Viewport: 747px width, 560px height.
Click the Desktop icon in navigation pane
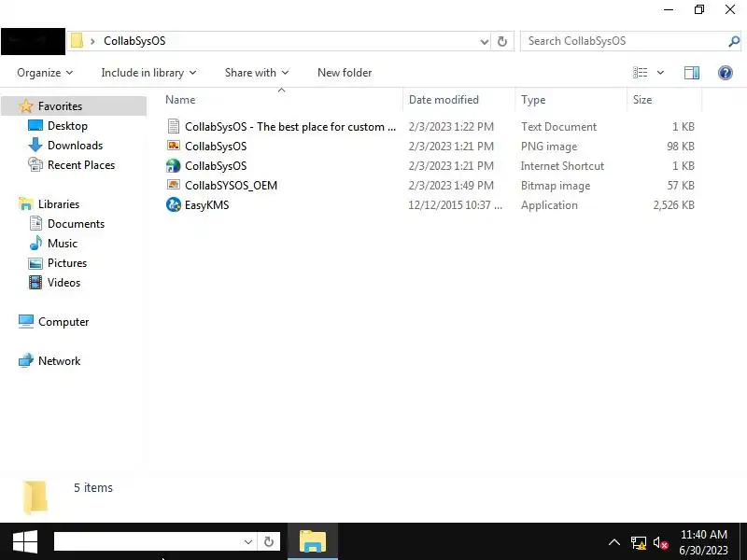(35, 125)
